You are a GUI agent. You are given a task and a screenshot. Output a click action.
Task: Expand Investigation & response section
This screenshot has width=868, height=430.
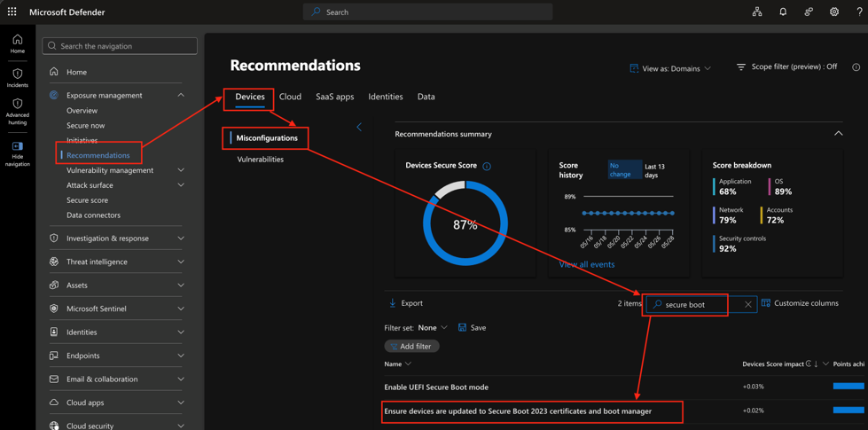click(x=181, y=238)
